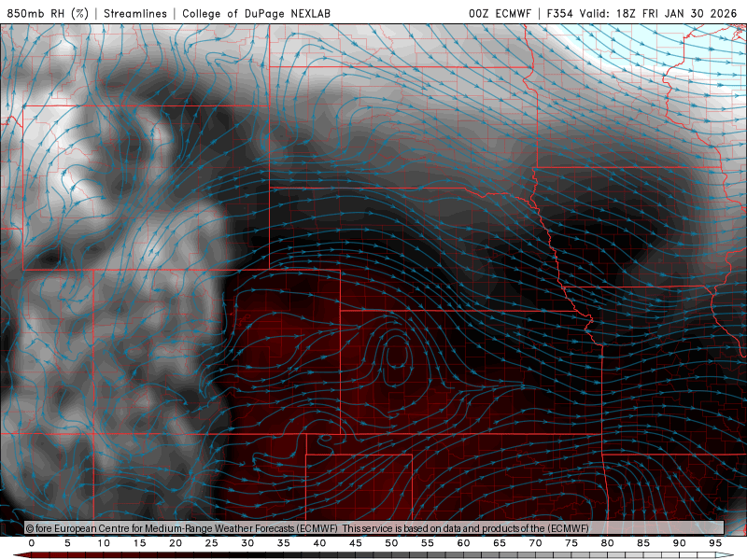Click the "850mb RH (%)" title text

(48, 13)
